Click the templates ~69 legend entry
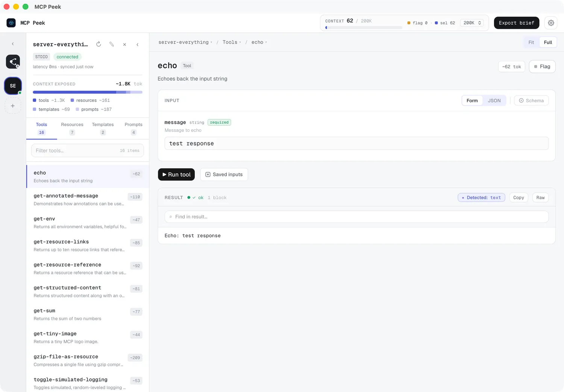 pos(51,109)
